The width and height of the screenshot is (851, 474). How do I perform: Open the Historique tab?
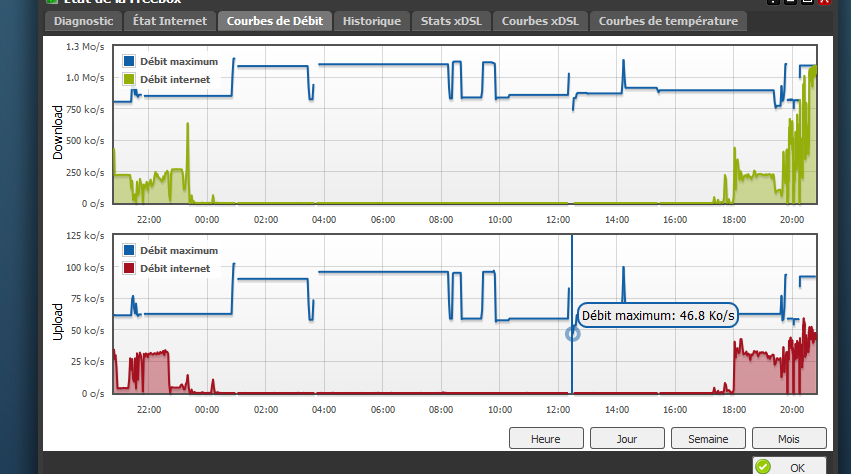click(x=372, y=21)
